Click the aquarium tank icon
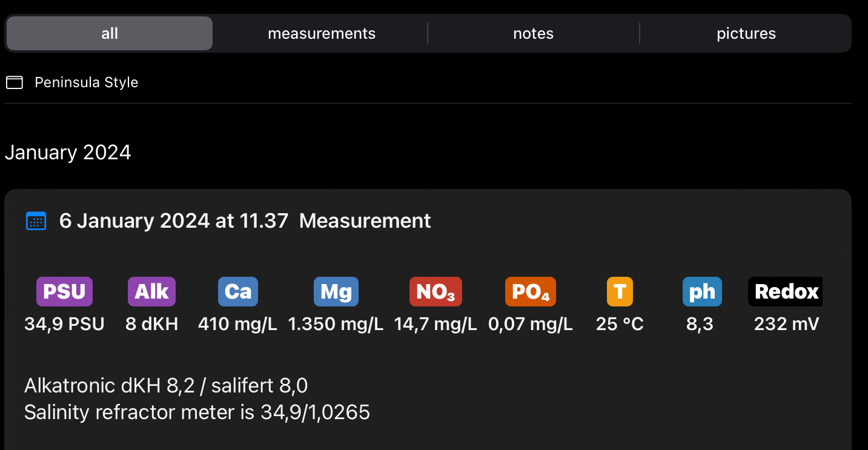This screenshot has height=450, width=868. click(x=15, y=82)
